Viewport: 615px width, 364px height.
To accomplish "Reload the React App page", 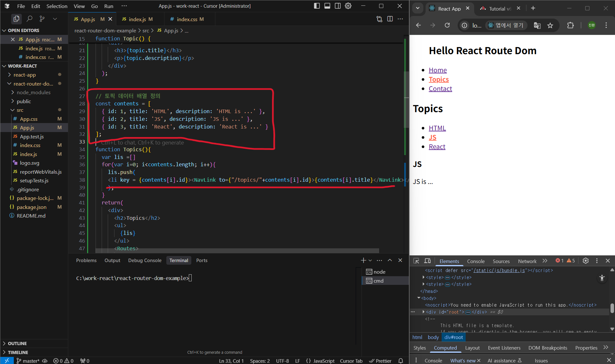I will [447, 25].
